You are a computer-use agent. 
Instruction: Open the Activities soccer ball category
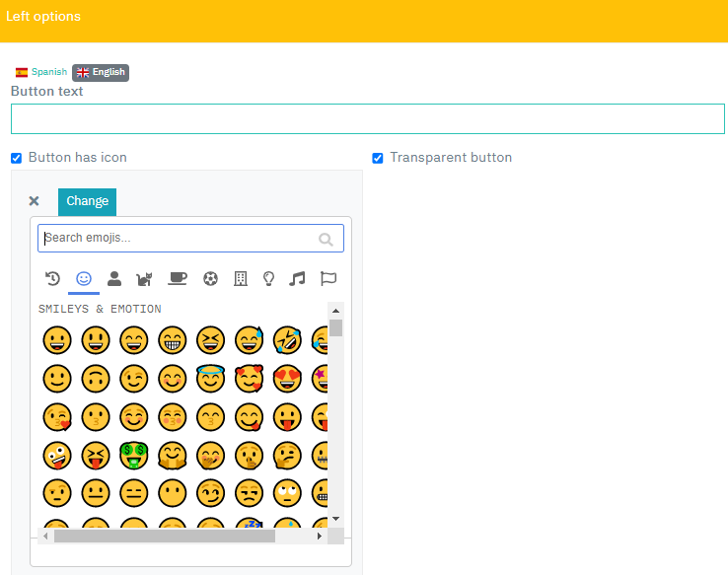point(209,279)
